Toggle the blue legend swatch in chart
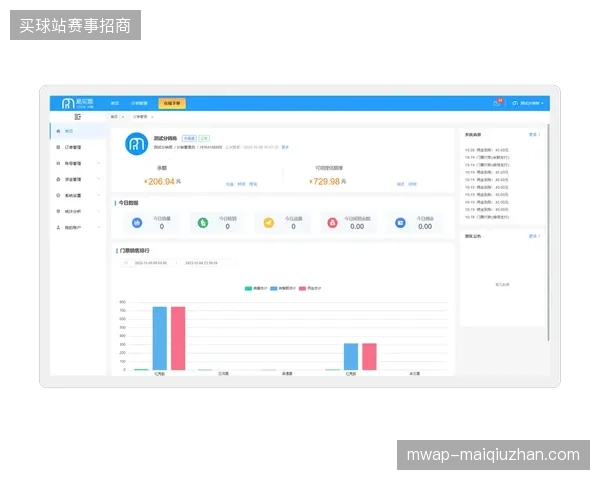 point(273,288)
